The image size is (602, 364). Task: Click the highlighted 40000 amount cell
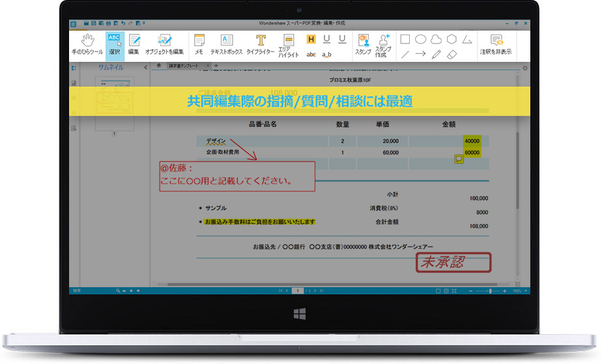(472, 141)
